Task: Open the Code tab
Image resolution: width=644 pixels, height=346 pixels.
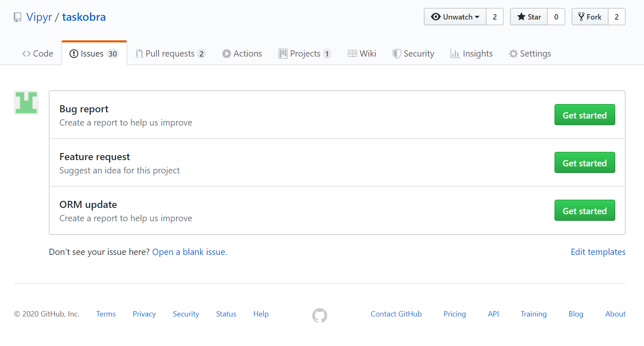Action: (x=37, y=54)
